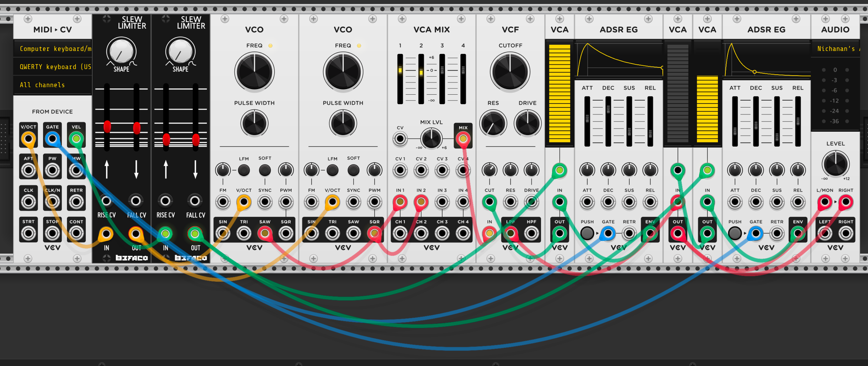Image resolution: width=868 pixels, height=366 pixels.
Task: Click the yellow level display on first VCA
Action: pyautogui.click(x=559, y=93)
